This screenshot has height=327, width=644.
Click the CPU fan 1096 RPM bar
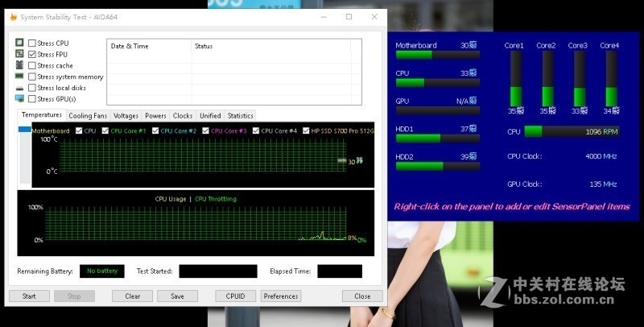tap(572, 131)
